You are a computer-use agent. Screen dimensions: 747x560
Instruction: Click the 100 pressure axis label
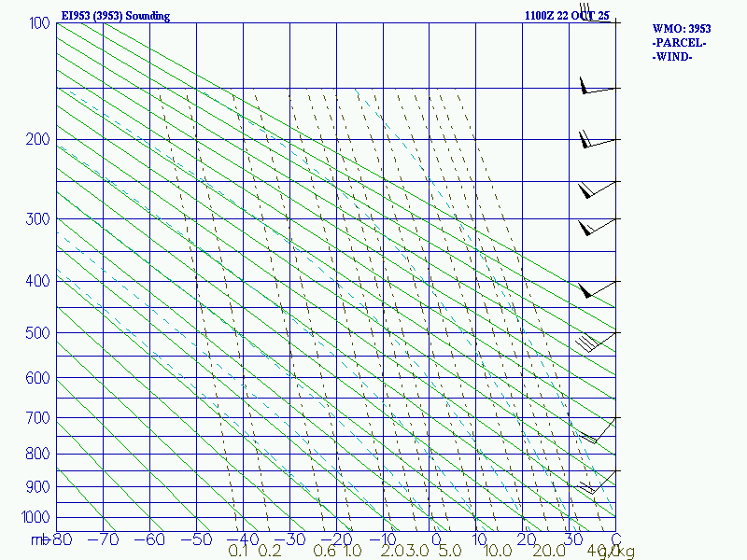39,22
